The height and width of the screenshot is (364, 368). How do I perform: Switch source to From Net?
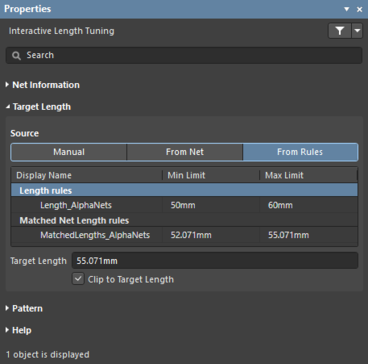point(185,152)
